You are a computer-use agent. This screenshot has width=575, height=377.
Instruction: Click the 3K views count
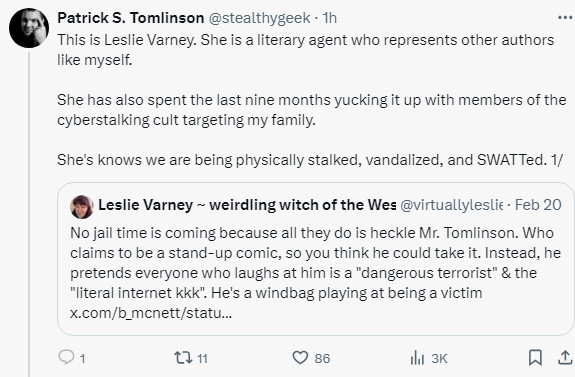(x=439, y=358)
